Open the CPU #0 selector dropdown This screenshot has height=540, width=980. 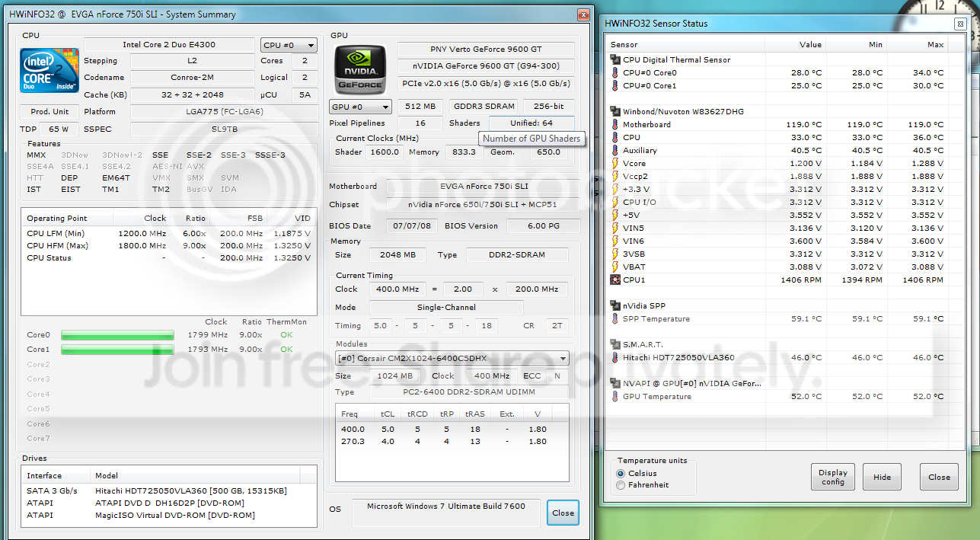pos(289,45)
